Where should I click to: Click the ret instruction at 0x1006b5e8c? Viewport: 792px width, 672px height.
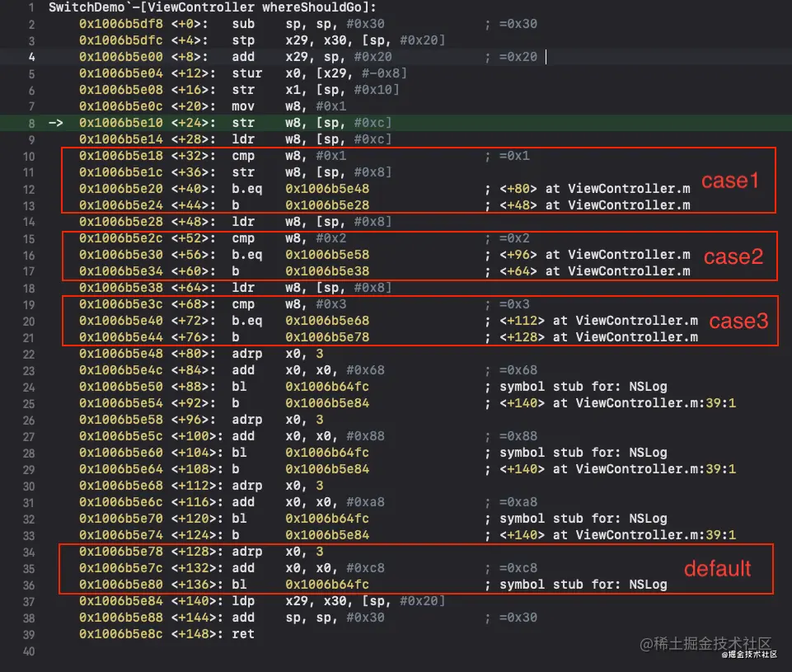click(x=243, y=635)
